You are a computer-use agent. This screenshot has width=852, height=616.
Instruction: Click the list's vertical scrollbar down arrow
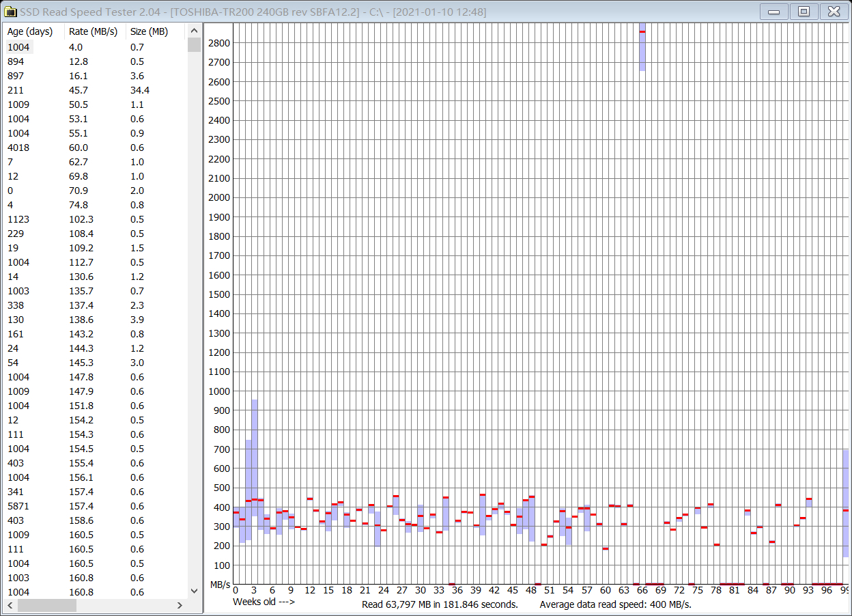(195, 591)
